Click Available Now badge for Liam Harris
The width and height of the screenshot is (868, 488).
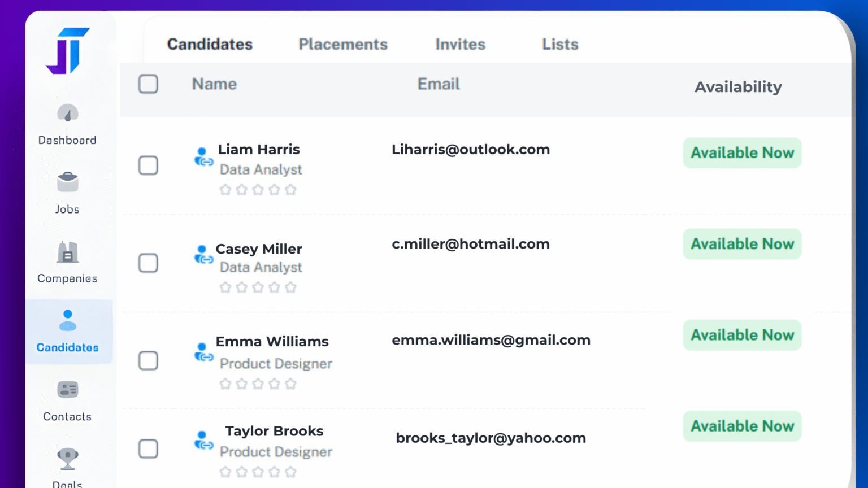pyautogui.click(x=742, y=153)
